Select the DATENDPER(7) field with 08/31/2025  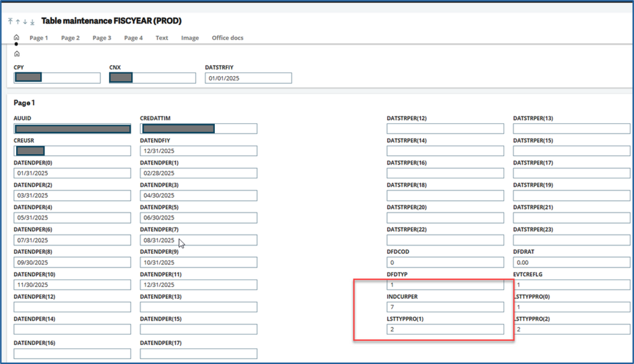click(198, 240)
